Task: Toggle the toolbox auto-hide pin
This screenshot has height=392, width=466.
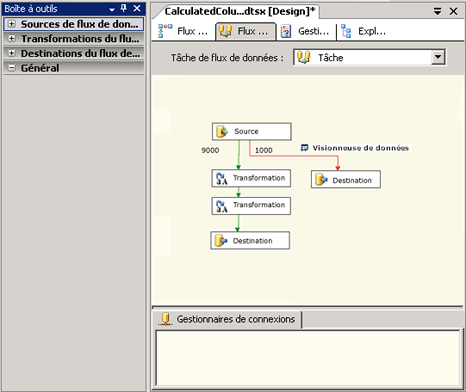Action: (x=124, y=9)
